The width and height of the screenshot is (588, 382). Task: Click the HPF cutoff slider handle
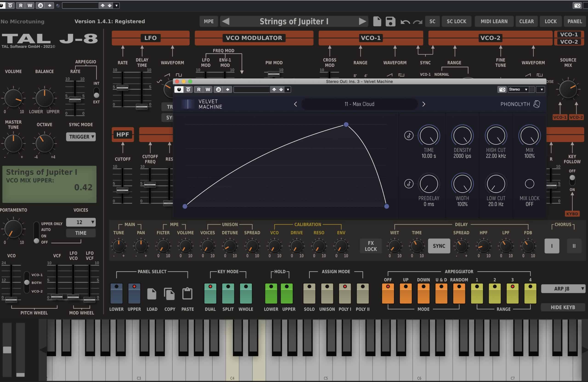point(122,190)
